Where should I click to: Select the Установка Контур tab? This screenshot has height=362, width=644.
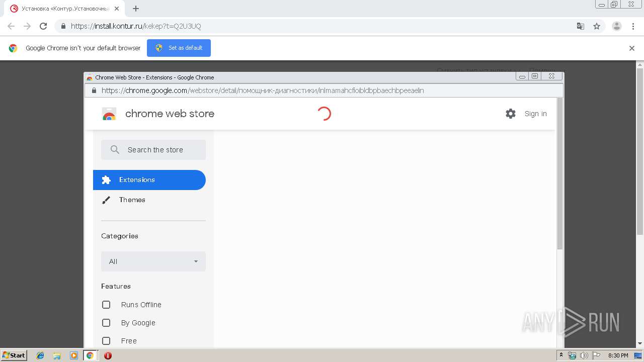click(x=65, y=9)
